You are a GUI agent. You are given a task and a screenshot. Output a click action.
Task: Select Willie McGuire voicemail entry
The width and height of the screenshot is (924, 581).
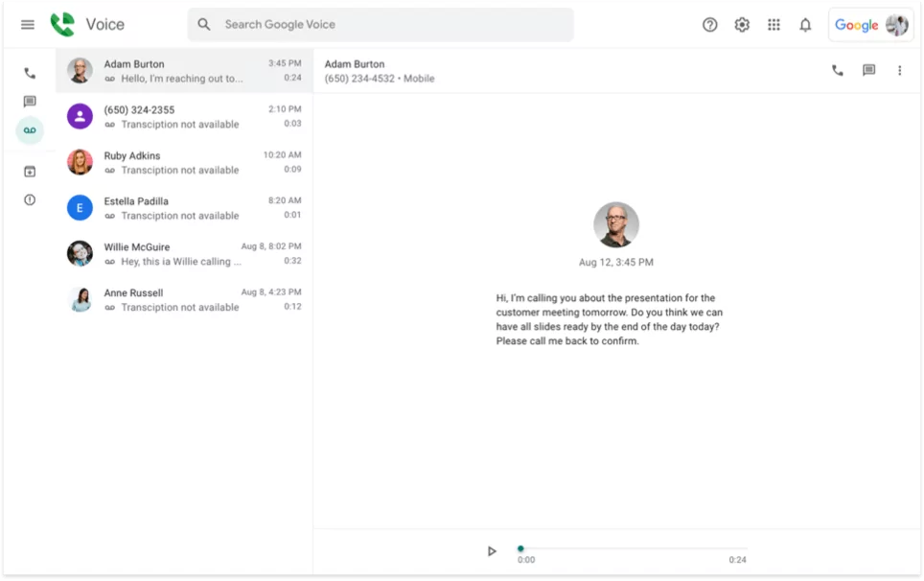point(184,254)
